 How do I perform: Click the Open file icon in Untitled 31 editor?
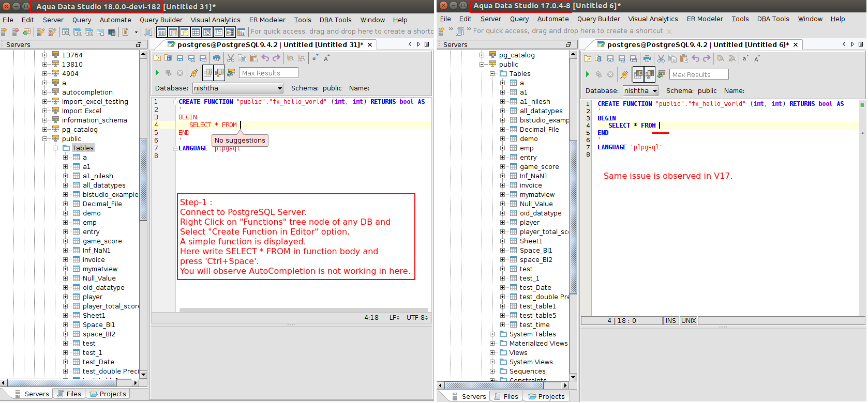pos(157,58)
